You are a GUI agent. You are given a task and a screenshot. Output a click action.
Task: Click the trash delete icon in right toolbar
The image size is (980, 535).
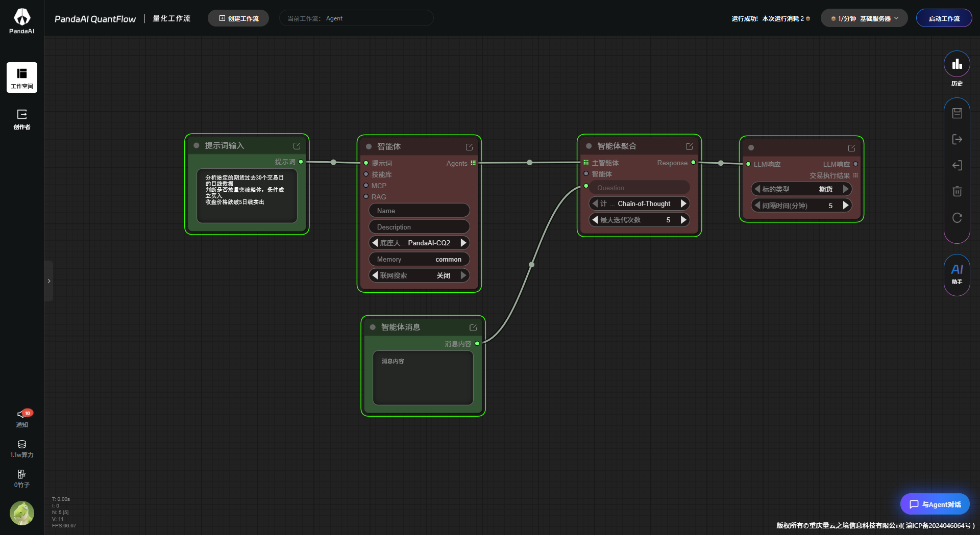957,191
